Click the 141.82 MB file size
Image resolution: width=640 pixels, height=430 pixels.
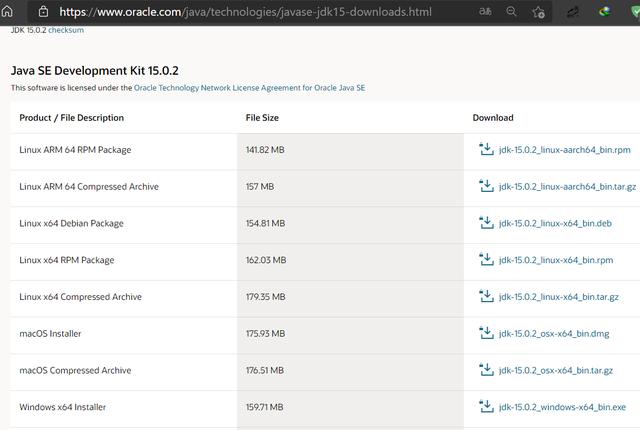click(265, 150)
